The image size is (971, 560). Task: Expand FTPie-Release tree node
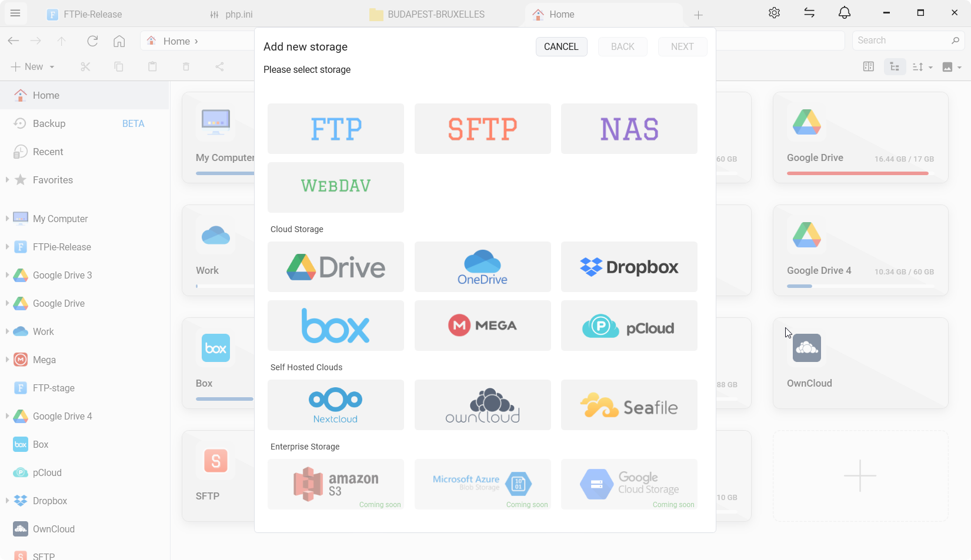tap(7, 247)
